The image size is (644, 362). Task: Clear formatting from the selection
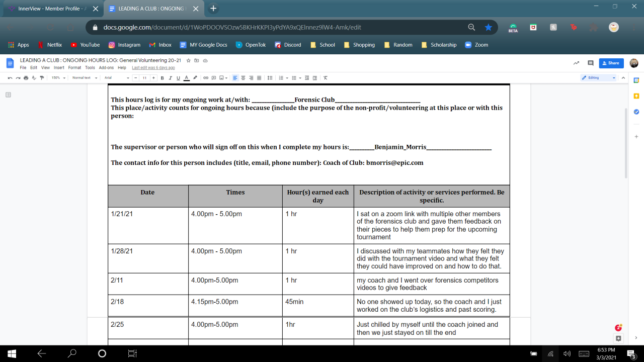(x=326, y=78)
